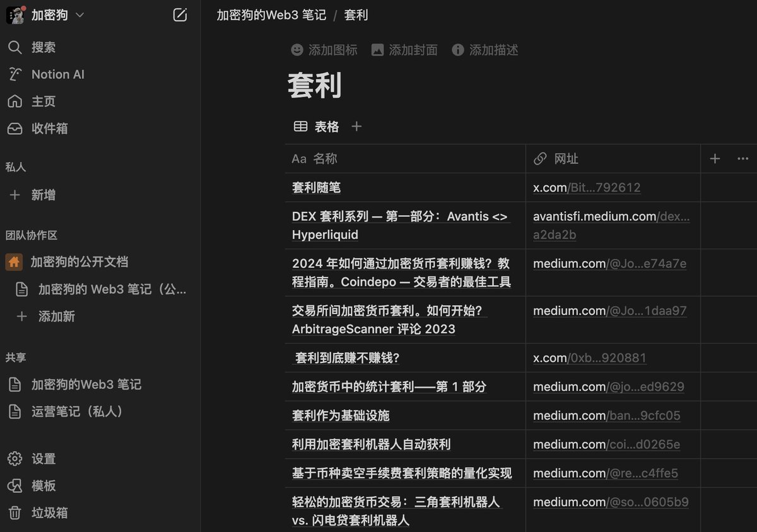Open link x.com/0xb...920881
Image resolution: width=757 pixels, height=532 pixels.
590,358
